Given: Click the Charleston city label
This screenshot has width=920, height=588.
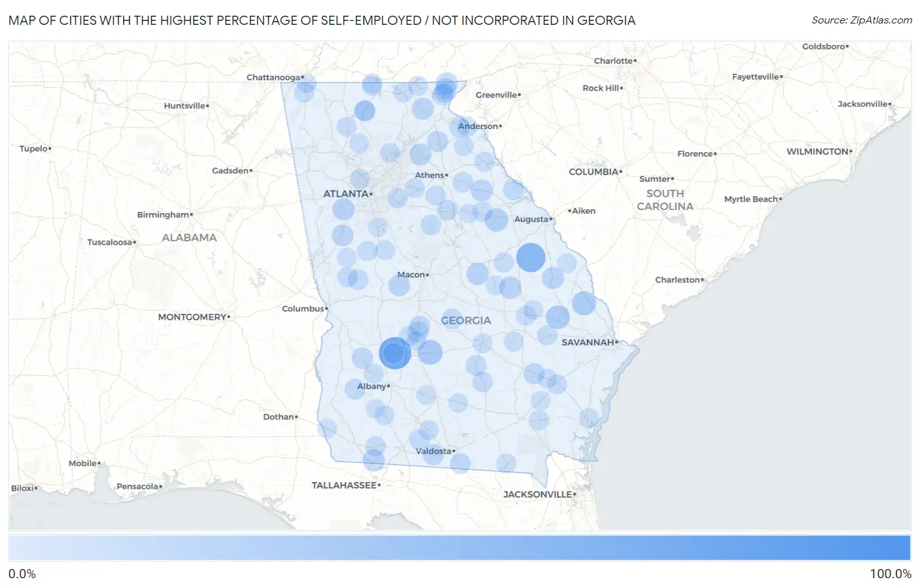Looking at the screenshot, I should [x=678, y=280].
